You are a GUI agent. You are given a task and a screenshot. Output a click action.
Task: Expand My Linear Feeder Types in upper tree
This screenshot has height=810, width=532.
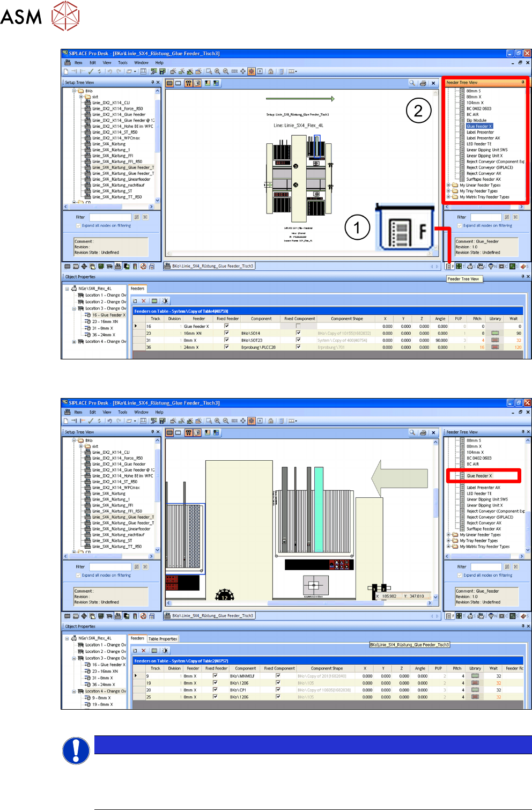click(448, 185)
